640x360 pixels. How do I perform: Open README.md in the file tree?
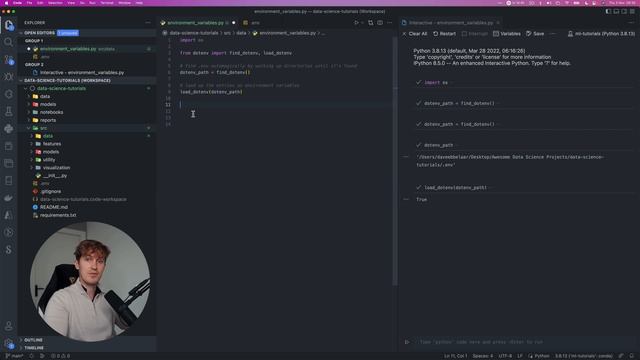click(53, 207)
